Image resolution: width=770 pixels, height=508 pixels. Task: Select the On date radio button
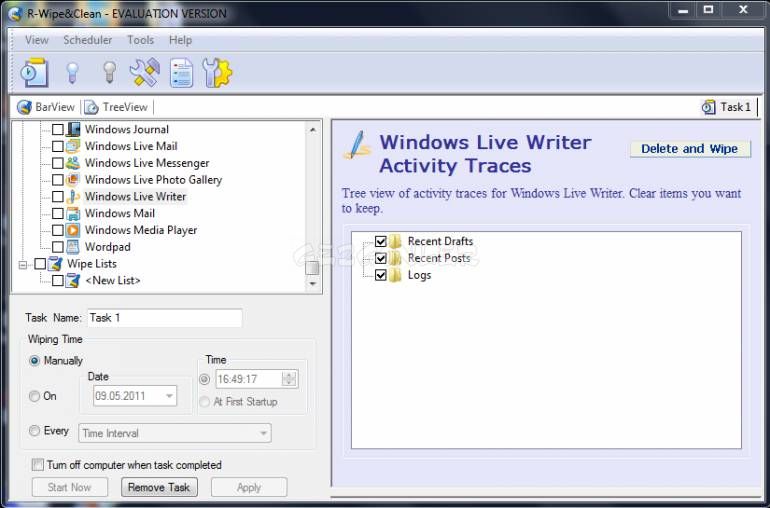pyautogui.click(x=34, y=396)
